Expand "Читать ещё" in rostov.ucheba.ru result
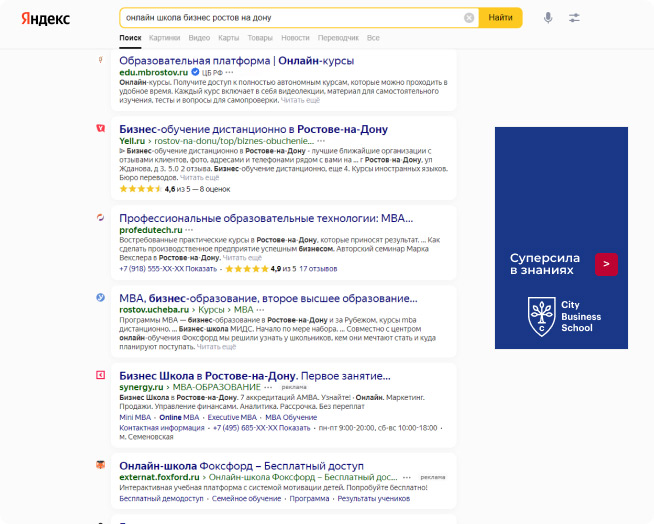 tap(217, 347)
